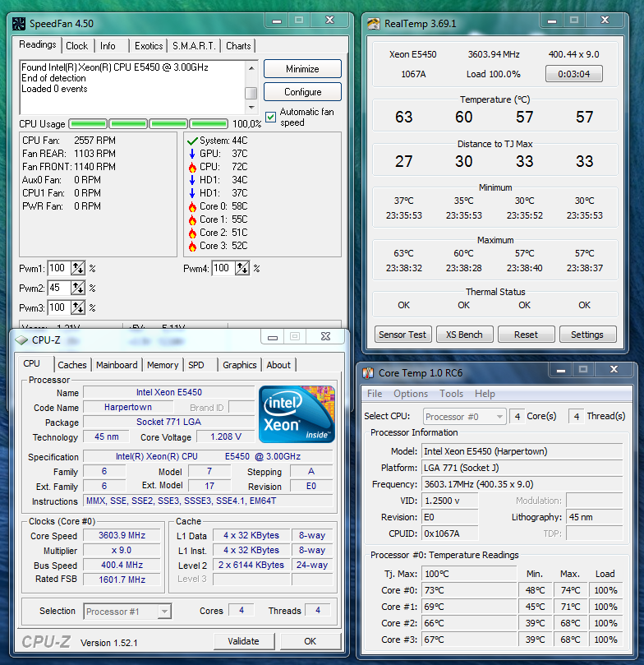Click the OK button in CPU-Z
644x665 pixels.
point(310,641)
